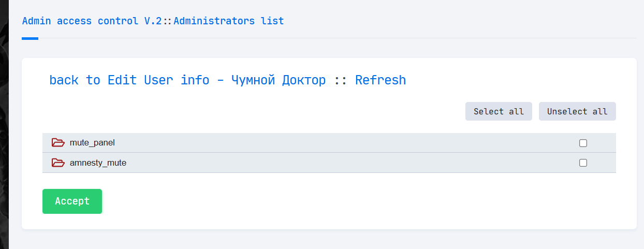The image size is (644, 249).
Task: Click the dark sidebar strip at left edge
Action: click(x=4, y=124)
